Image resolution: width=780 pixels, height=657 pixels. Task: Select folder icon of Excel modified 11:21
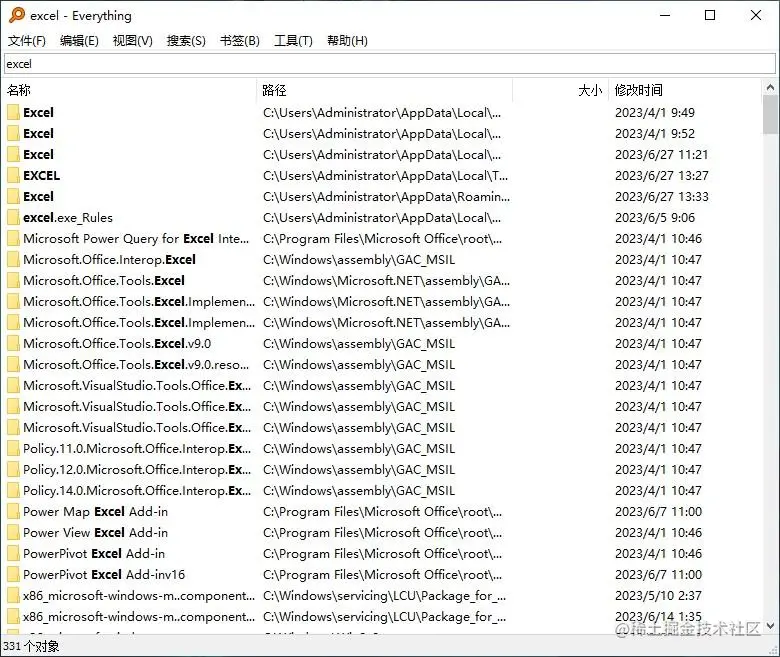(13, 154)
